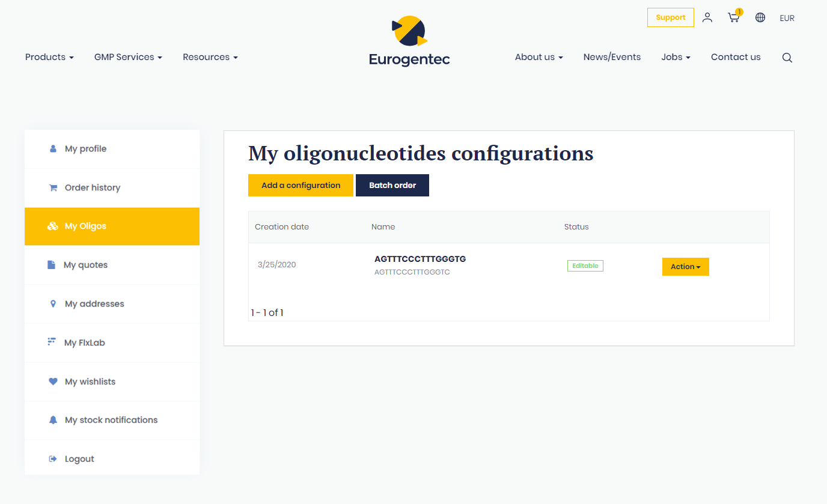Click the globe language icon
Screen dimensions: 827x504
[760, 17]
